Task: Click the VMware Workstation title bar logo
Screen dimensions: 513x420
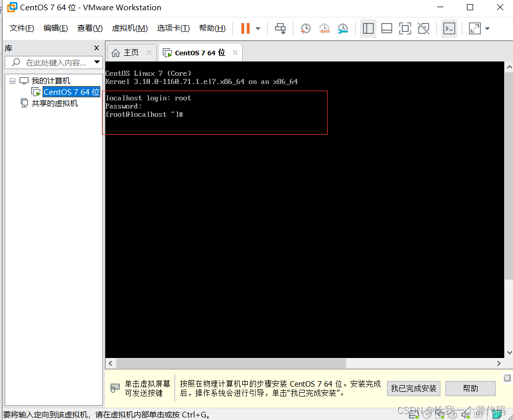Action: point(12,7)
